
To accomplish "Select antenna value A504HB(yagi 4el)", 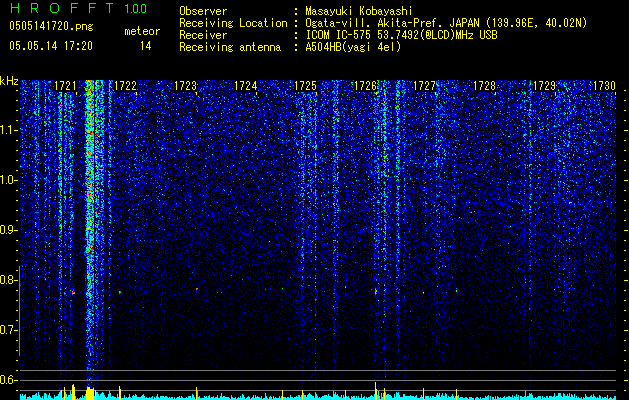I will [x=353, y=47].
